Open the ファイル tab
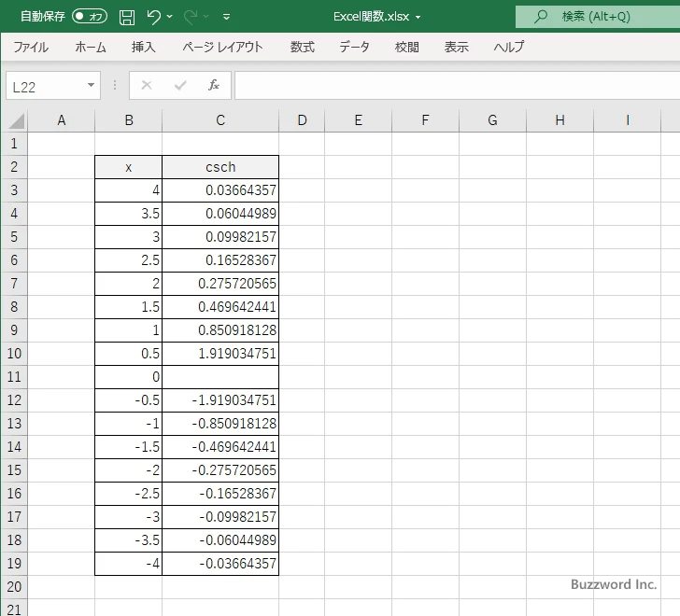 click(x=31, y=47)
